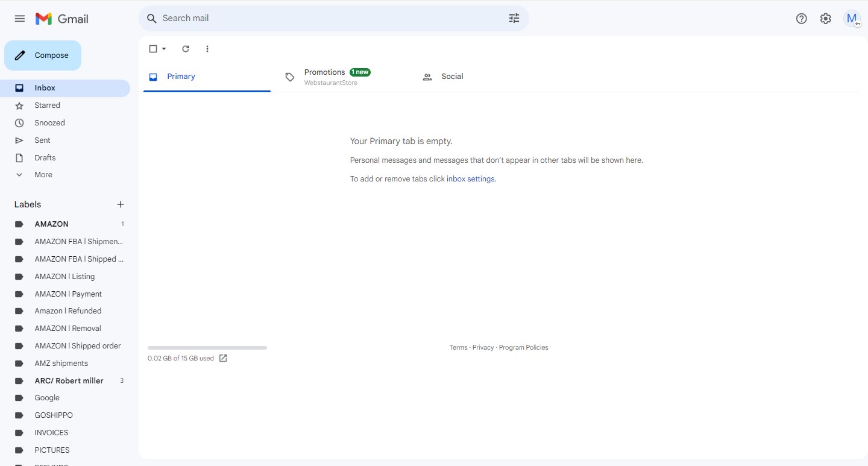Open the Program Policies link
This screenshot has width=868, height=466.
(524, 347)
